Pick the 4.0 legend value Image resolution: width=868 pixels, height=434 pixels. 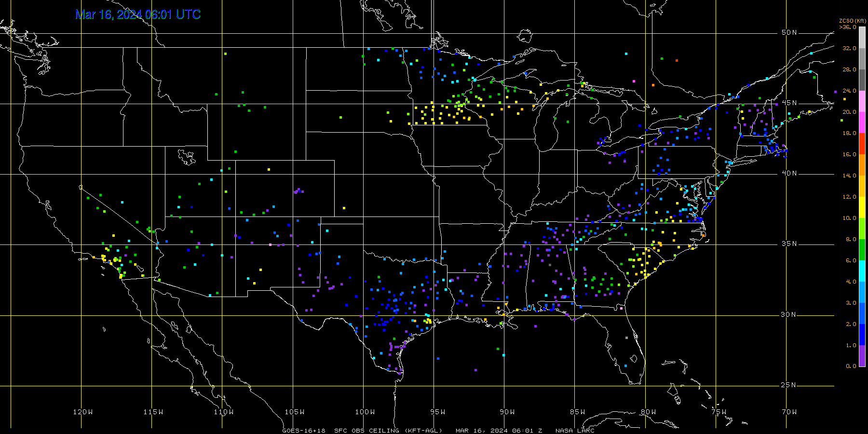[851, 282]
